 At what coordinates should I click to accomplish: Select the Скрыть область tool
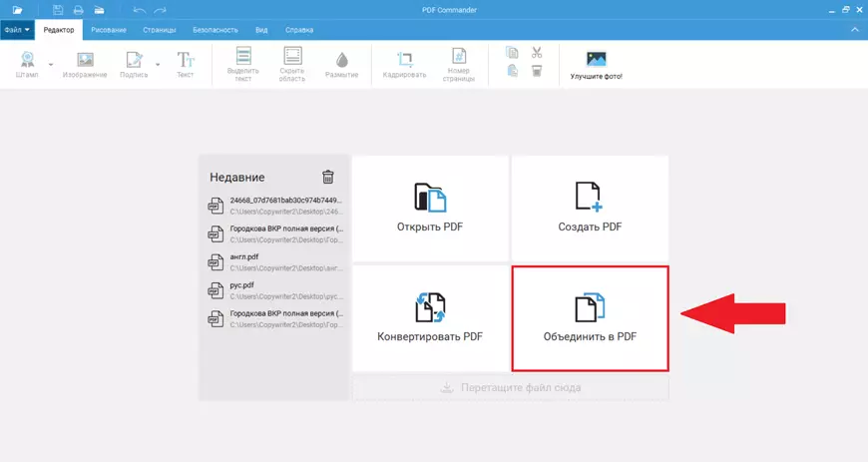(x=292, y=64)
